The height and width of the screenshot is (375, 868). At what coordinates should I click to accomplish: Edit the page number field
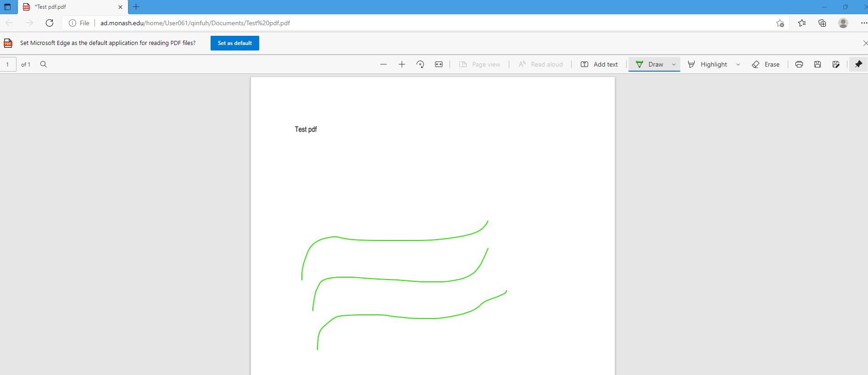[x=8, y=64]
